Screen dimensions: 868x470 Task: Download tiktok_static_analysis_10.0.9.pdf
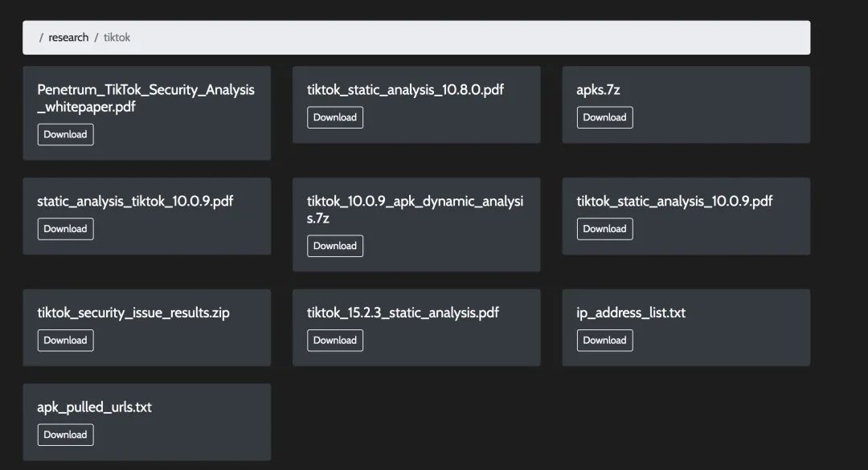click(x=604, y=229)
